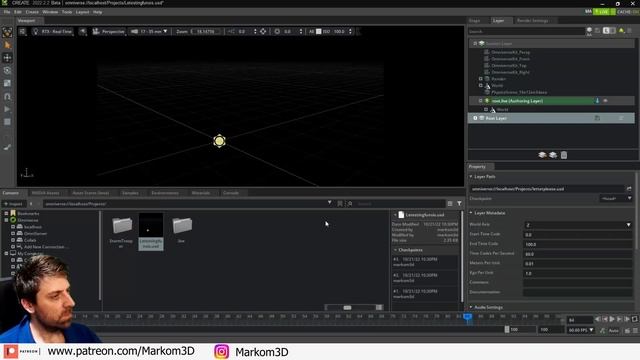This screenshot has height=360, width=640.
Task: Click the filter funnel icon in Content browser
Action: (459, 203)
